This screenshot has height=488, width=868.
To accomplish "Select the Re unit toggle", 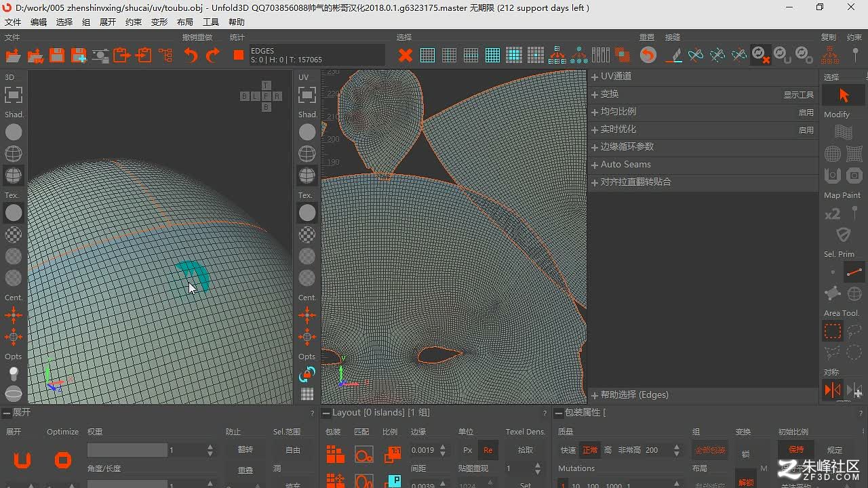I will tap(488, 450).
